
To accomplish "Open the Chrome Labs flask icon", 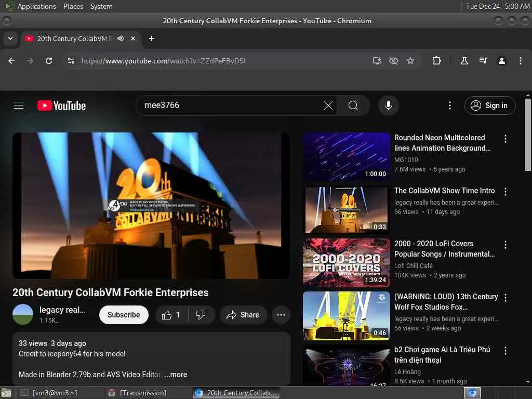I will (464, 61).
